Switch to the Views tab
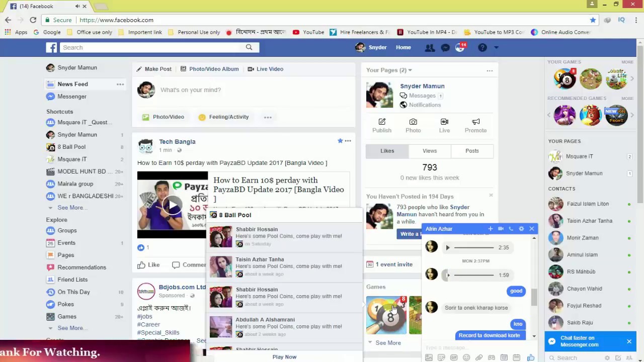 (430, 151)
